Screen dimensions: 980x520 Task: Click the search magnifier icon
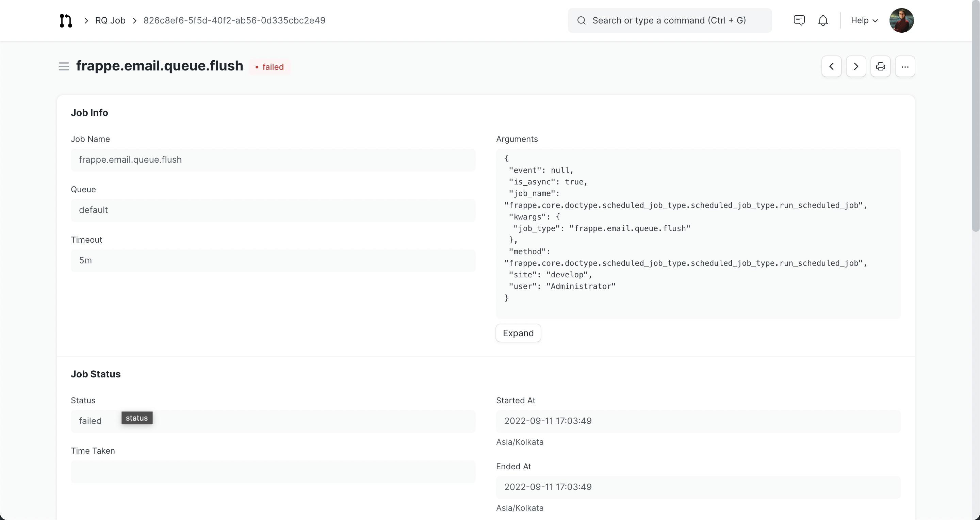click(581, 20)
